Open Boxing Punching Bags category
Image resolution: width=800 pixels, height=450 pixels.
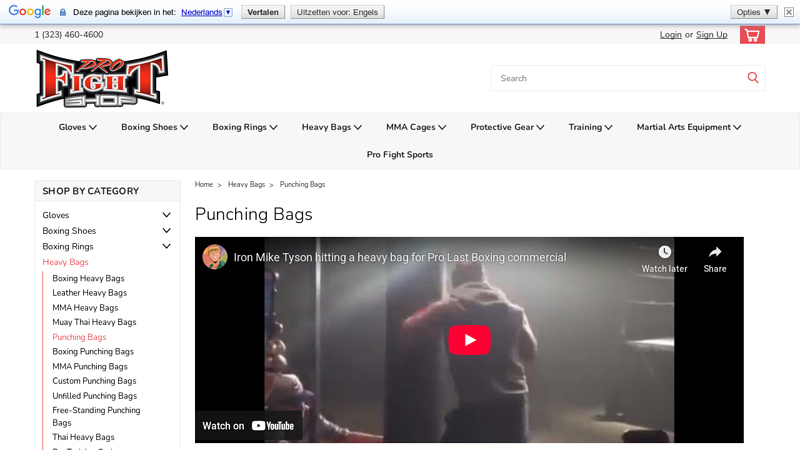tap(93, 352)
